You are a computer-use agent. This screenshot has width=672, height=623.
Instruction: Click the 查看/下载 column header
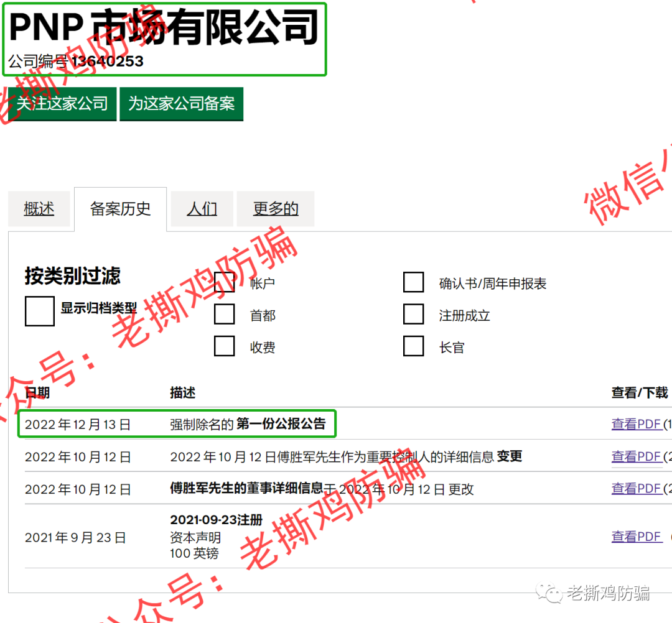pyautogui.click(x=640, y=393)
